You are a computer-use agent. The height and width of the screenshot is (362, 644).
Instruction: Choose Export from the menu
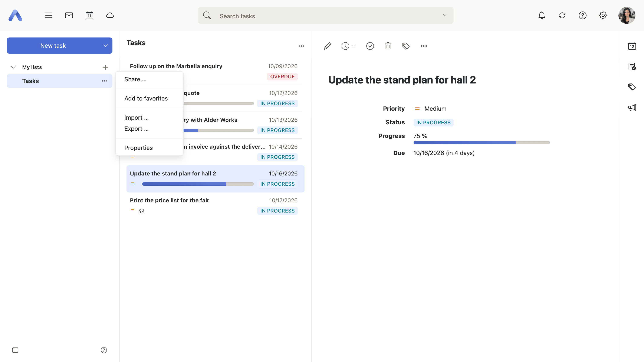(149, 129)
